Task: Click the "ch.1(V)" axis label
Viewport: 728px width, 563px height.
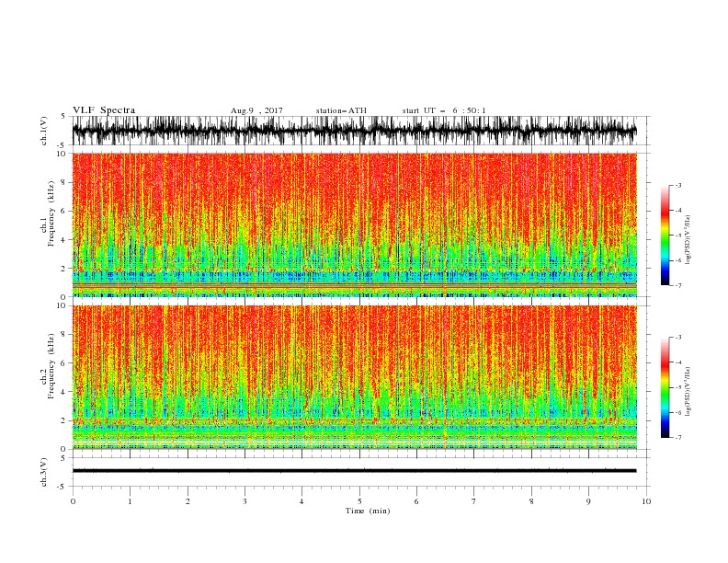Action: [x=44, y=131]
